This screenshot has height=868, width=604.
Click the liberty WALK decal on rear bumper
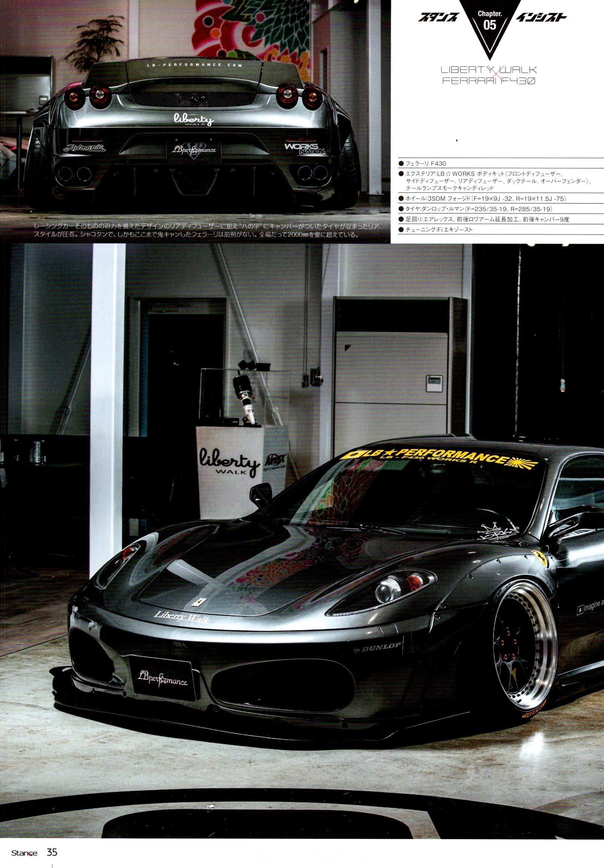coord(193,119)
